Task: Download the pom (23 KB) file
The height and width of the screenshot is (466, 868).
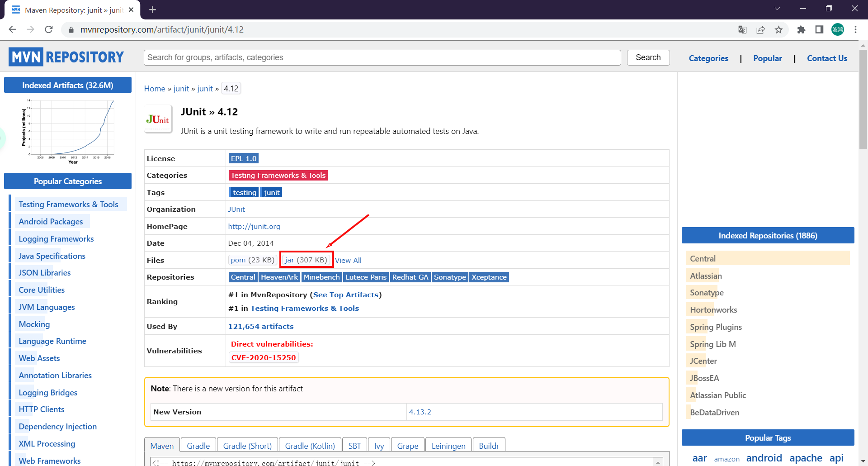Action: tap(252, 260)
